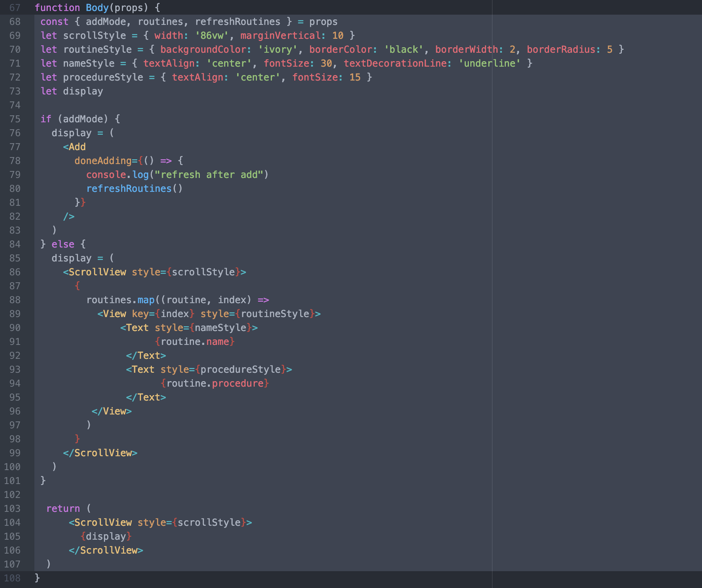Click line number 108

click(12, 578)
